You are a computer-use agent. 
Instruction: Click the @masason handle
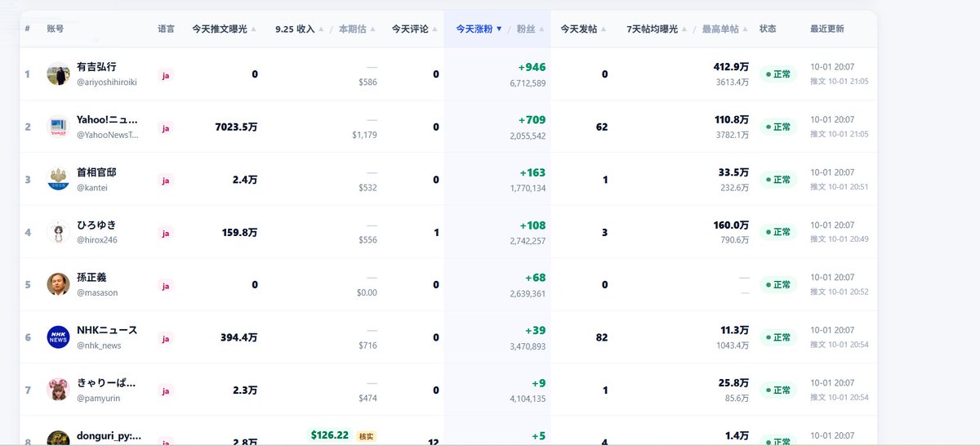pyautogui.click(x=97, y=292)
